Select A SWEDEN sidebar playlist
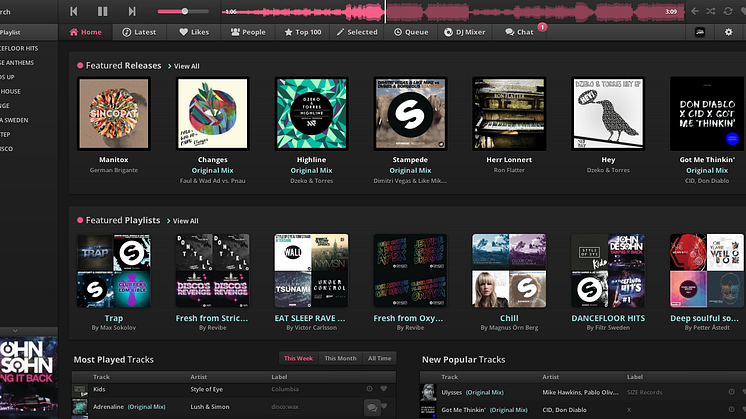 point(14,120)
